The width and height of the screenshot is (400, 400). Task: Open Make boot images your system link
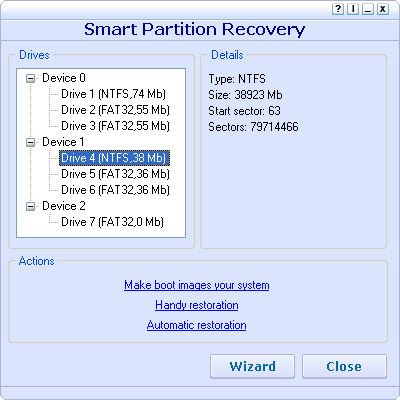click(197, 285)
